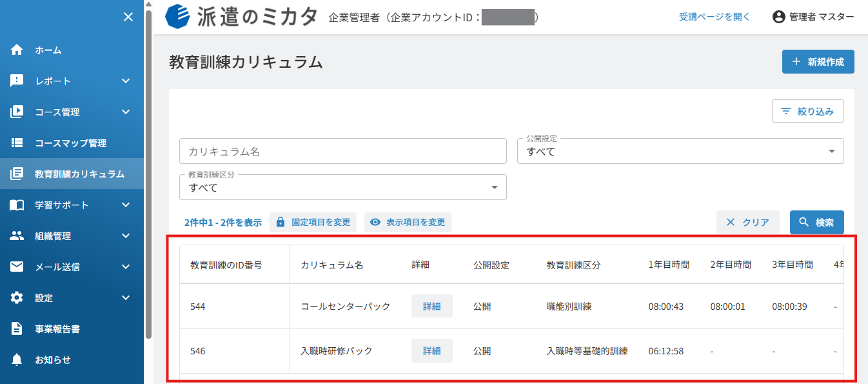Click the home icon in sidebar
The height and width of the screenshot is (384, 868).
[x=17, y=50]
